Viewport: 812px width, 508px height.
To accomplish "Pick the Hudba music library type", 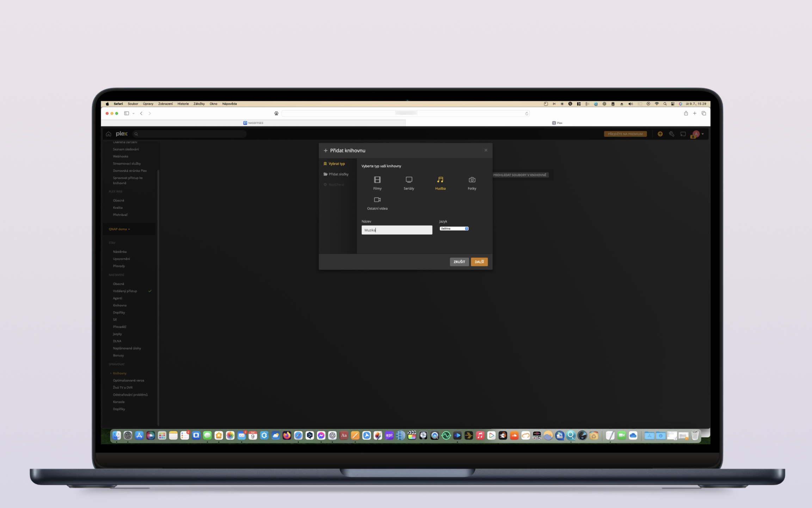I will (x=440, y=180).
